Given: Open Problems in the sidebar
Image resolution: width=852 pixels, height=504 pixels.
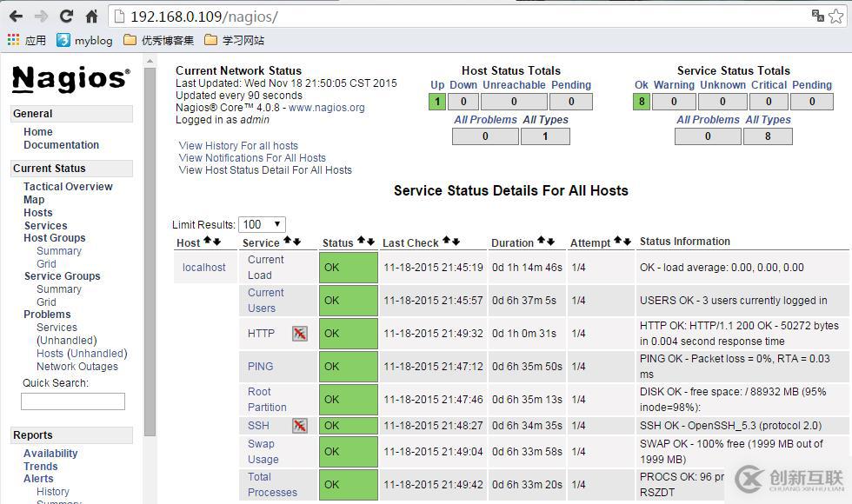Looking at the screenshot, I should tap(47, 315).
